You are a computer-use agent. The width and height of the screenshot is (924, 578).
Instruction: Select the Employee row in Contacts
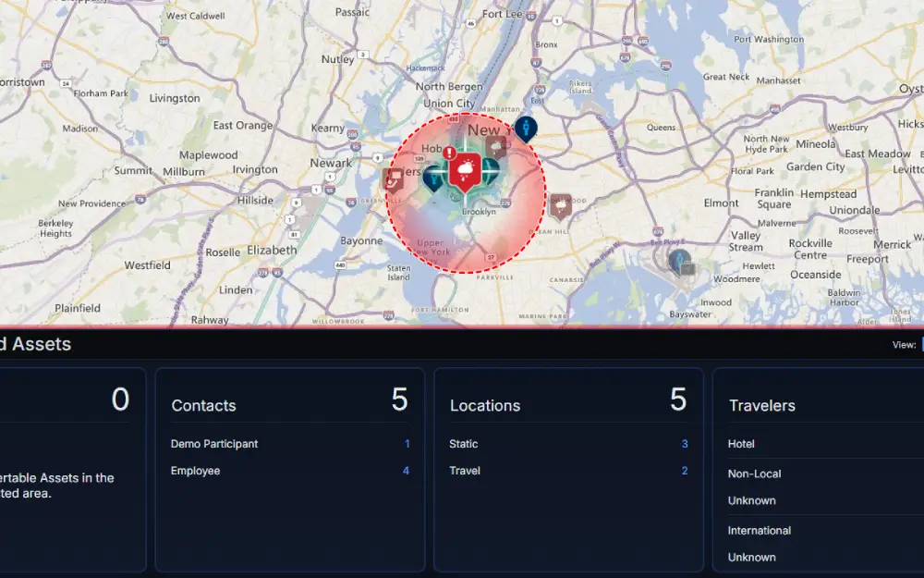pos(290,471)
